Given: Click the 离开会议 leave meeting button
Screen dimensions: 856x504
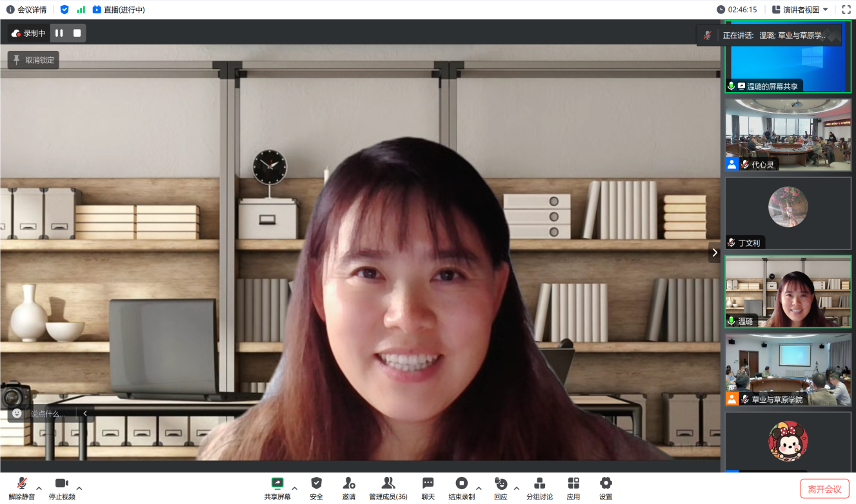Looking at the screenshot, I should coord(824,489).
